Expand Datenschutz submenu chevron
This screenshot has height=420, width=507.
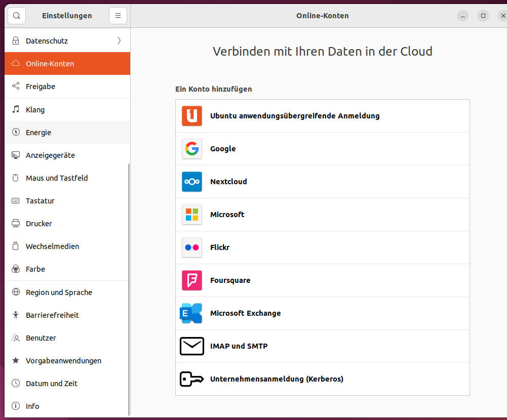119,40
